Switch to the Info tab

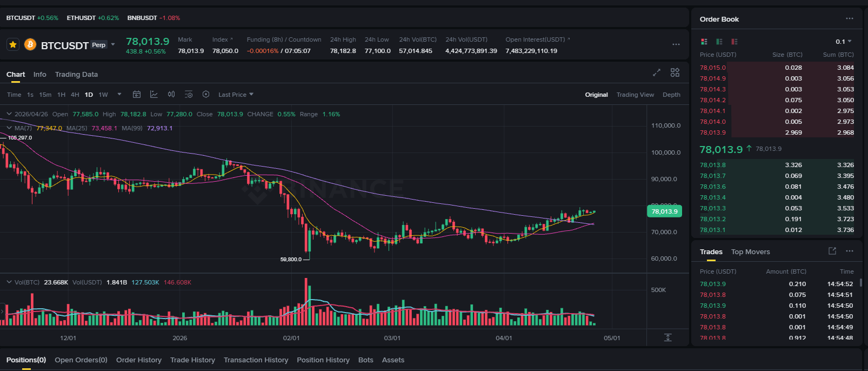coord(40,75)
